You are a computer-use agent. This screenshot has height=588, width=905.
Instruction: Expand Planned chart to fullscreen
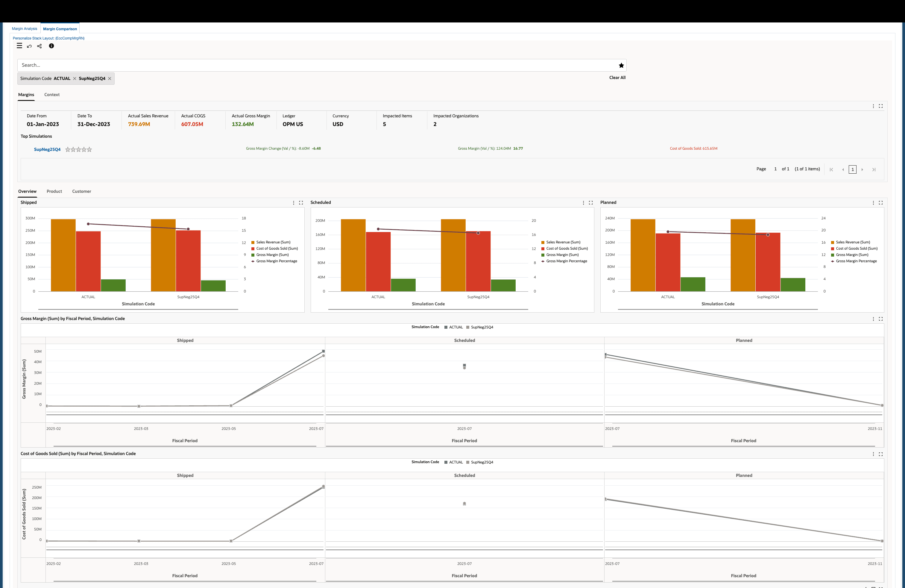pos(880,203)
